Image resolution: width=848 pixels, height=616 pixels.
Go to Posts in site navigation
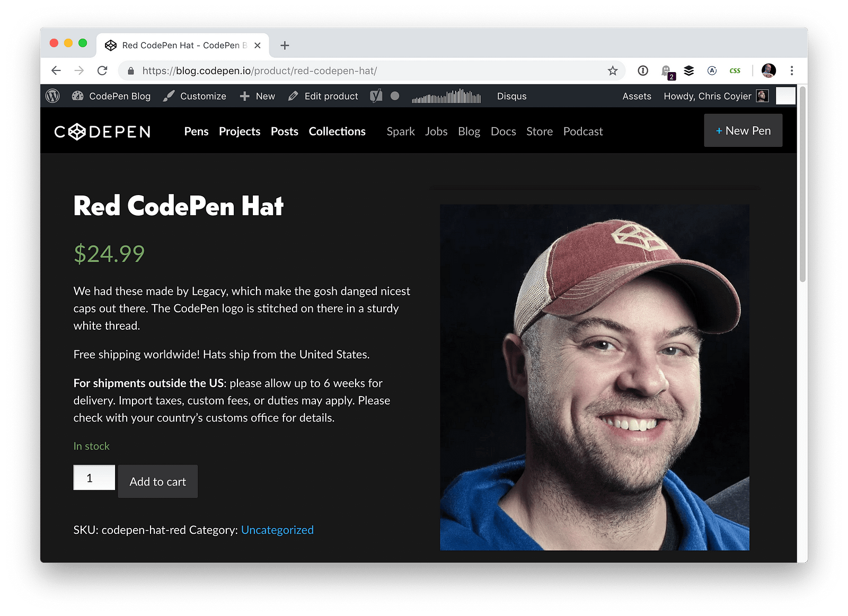tap(285, 131)
